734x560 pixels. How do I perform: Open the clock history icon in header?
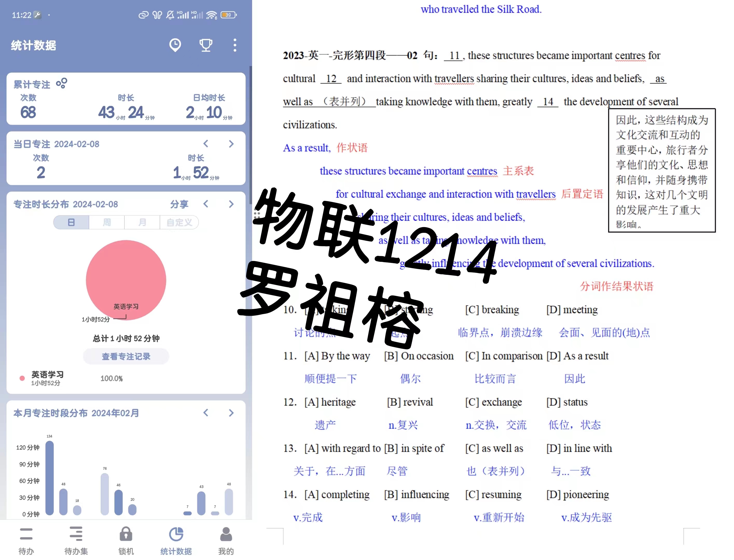[175, 45]
